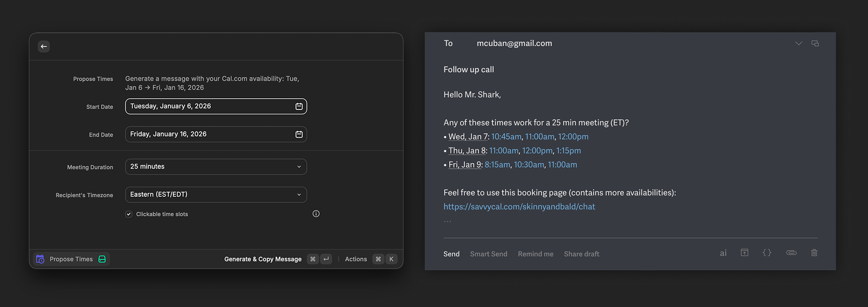
Task: Expand the Meeting Duration dropdown
Action: 216,167
